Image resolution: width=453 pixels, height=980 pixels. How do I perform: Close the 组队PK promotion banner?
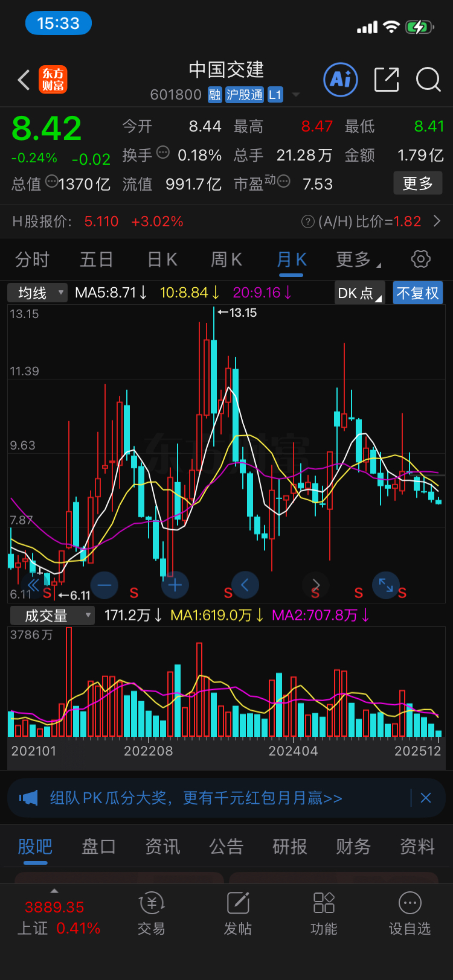coord(426,798)
